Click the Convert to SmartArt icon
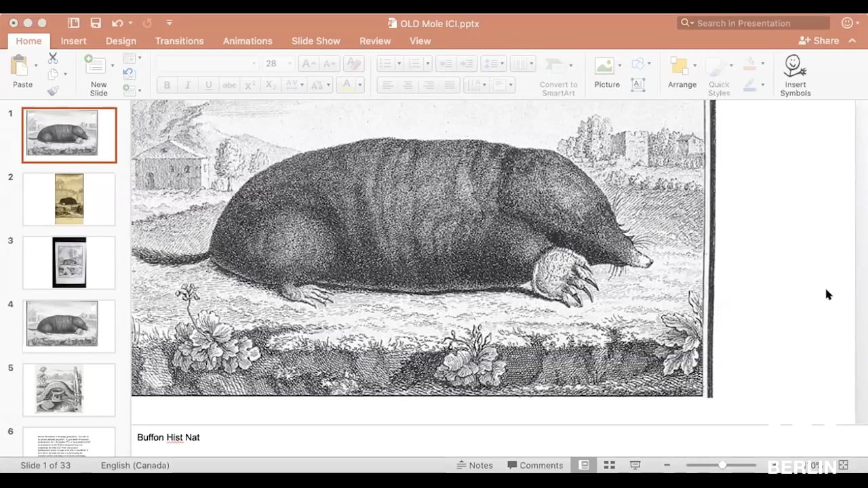This screenshot has width=868, height=488. tap(555, 66)
